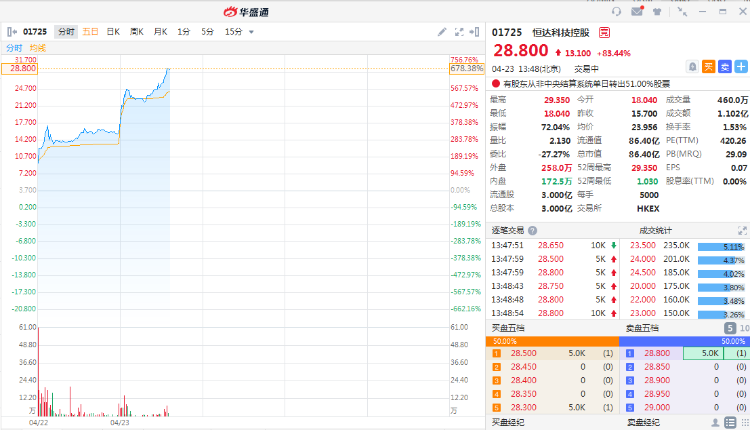This screenshot has width=750, height=430.
Task: Click the 23.500 price statistics row
Action: (x=686, y=245)
